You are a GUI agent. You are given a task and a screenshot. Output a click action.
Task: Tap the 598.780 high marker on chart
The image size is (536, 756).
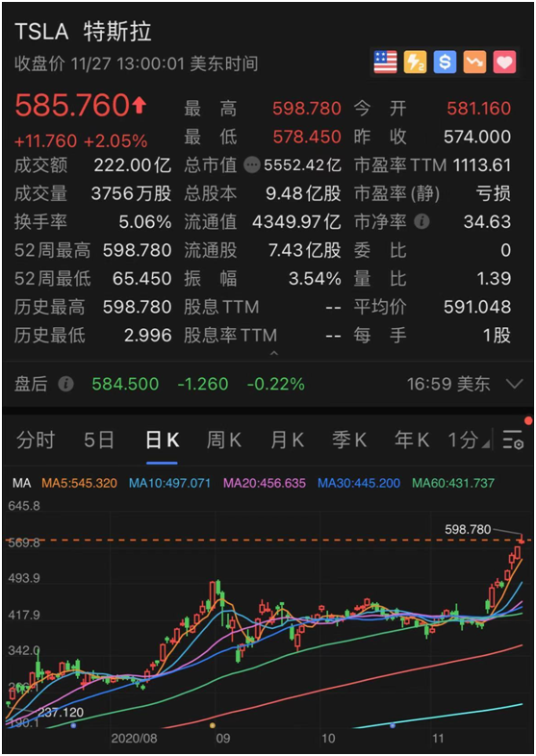468,529
